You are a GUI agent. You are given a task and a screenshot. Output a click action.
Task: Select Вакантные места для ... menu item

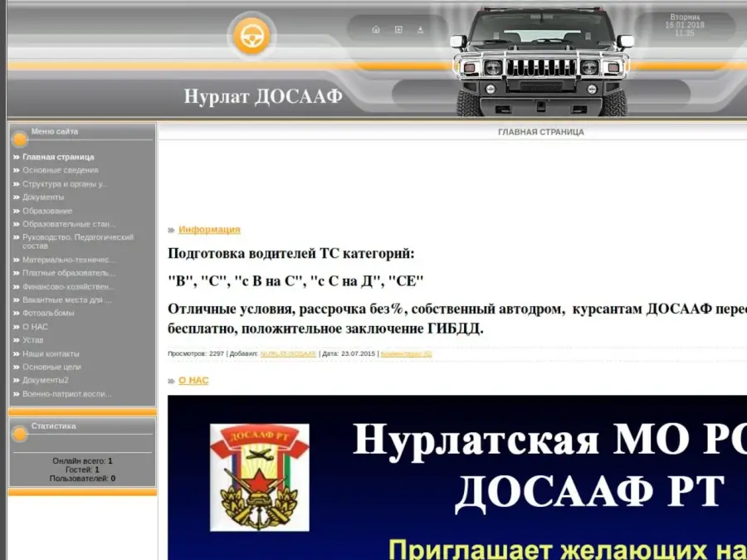click(66, 299)
